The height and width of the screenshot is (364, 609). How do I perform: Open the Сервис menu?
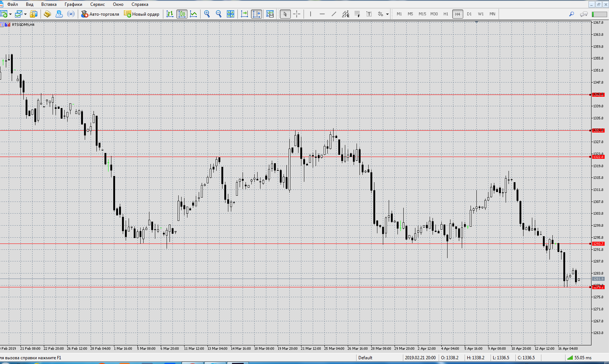tap(98, 4)
